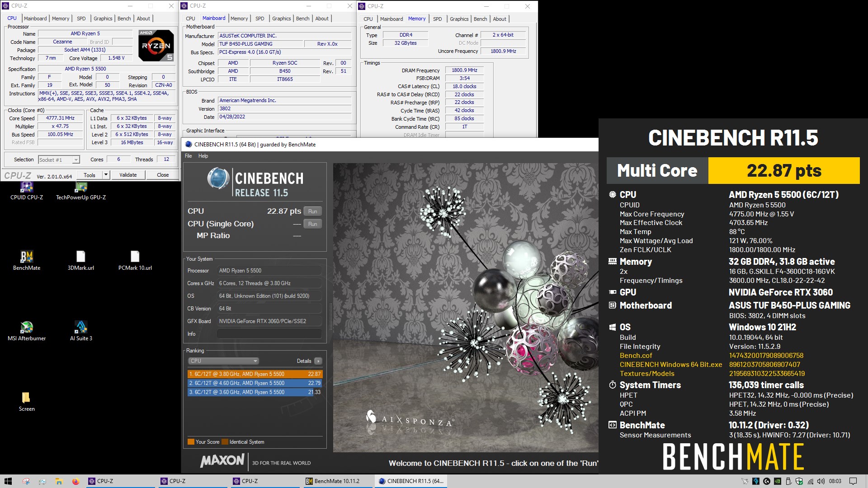Click the Model field TUF B450-PLUS GAMING

point(260,44)
